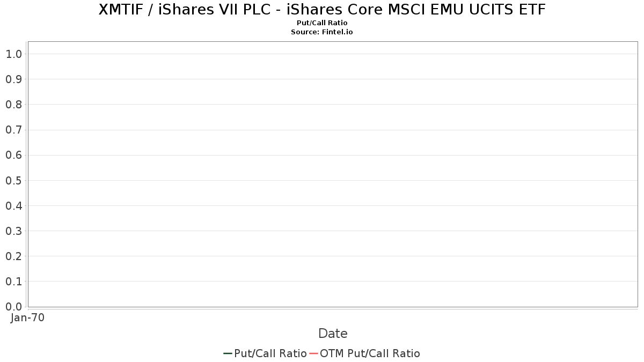Open the Source: Fintel.io link
Viewport: 644px width, 362px height.
(322, 32)
